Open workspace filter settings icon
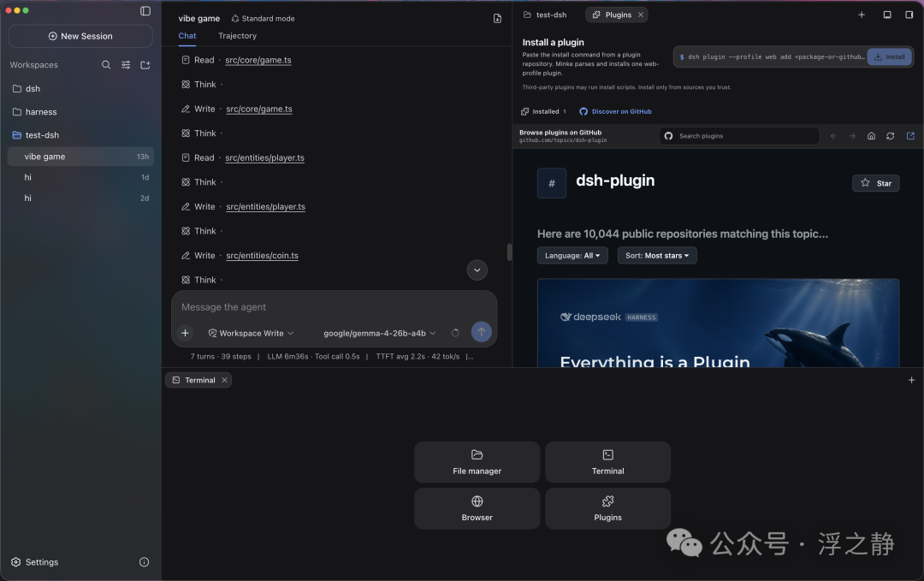924x581 pixels. click(x=126, y=65)
